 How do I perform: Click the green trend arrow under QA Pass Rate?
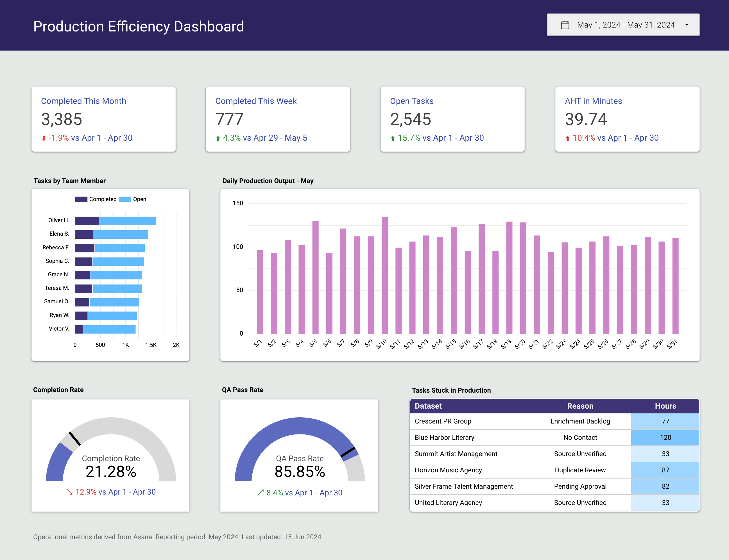pos(261,493)
